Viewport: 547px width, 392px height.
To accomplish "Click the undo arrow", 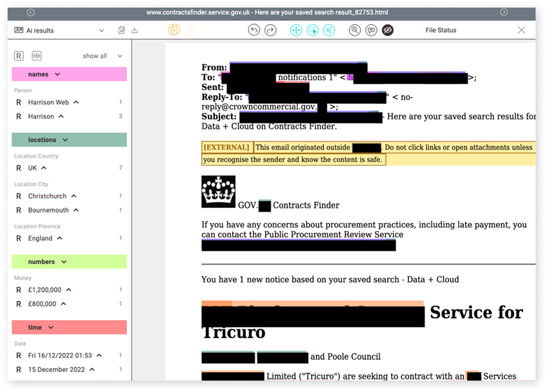I will pos(254,30).
